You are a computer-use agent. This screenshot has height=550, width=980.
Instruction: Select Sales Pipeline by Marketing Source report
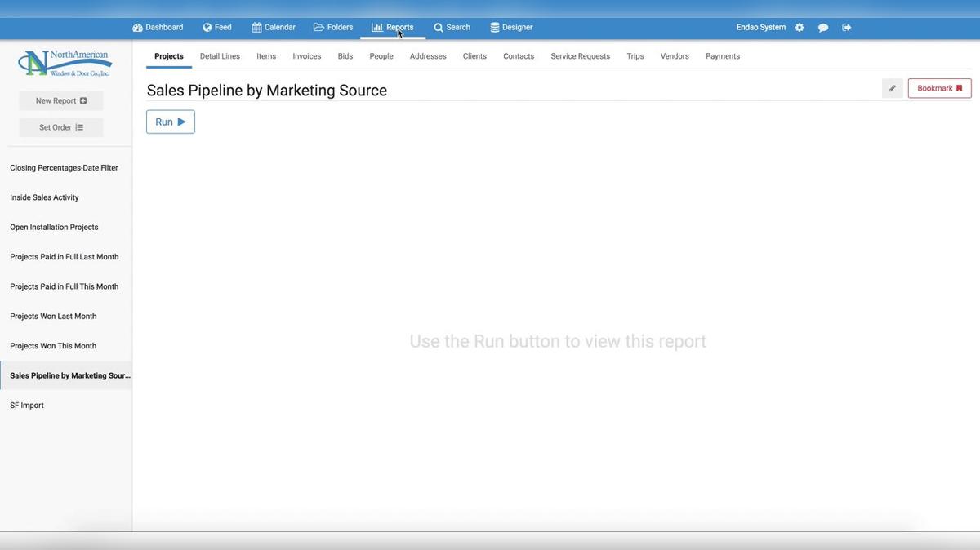tap(66, 375)
